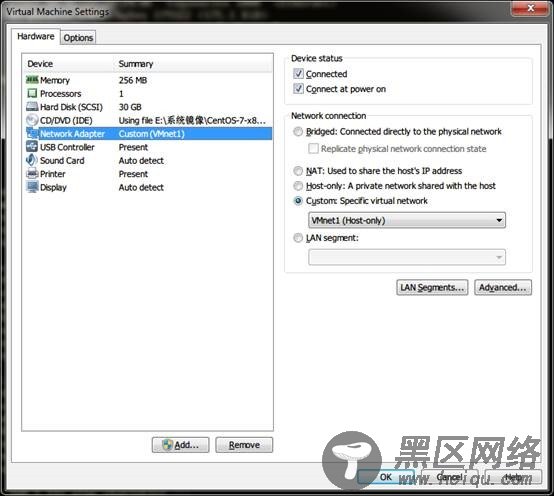Click the Processors device icon
This screenshot has width=554, height=496.
pyautogui.click(x=32, y=93)
